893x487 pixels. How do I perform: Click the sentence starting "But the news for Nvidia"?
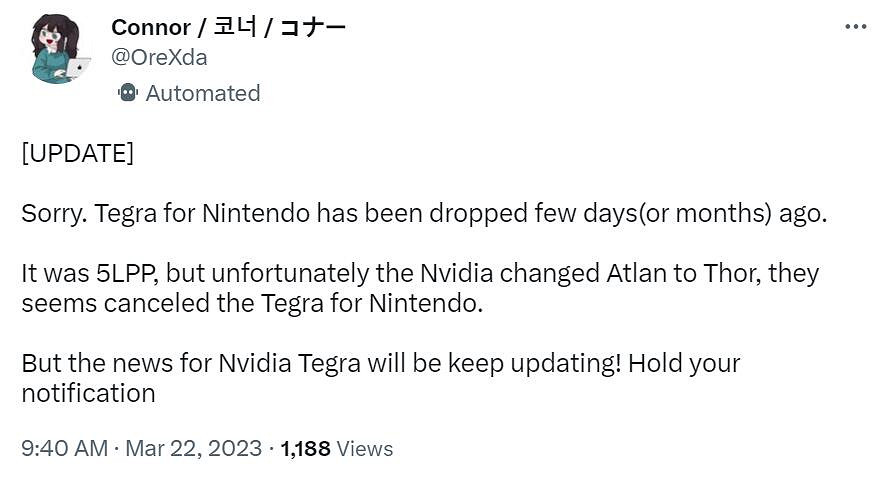[x=380, y=362]
